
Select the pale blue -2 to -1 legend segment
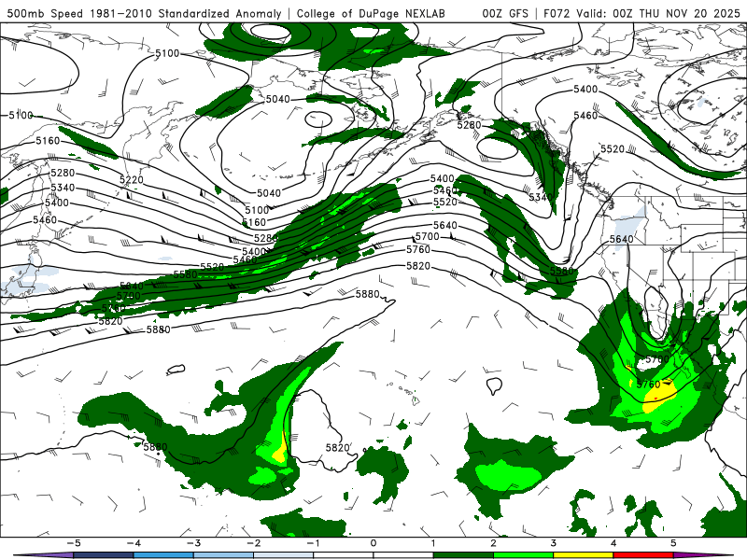pyautogui.click(x=284, y=555)
